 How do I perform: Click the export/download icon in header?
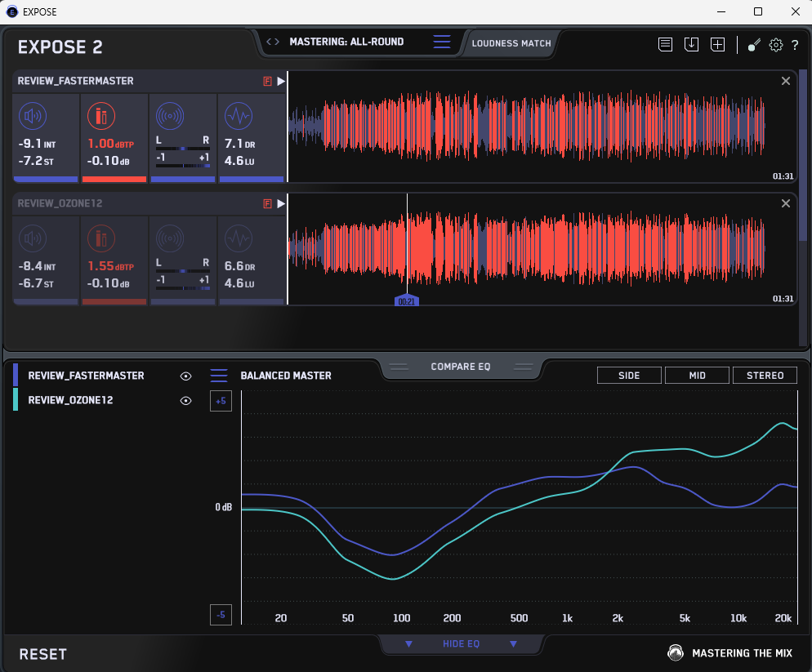(691, 45)
